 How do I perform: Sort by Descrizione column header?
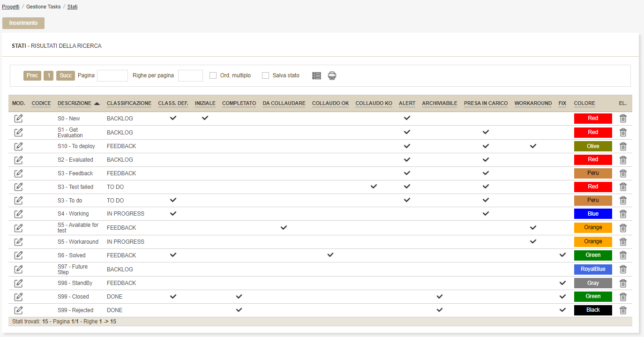click(x=75, y=103)
